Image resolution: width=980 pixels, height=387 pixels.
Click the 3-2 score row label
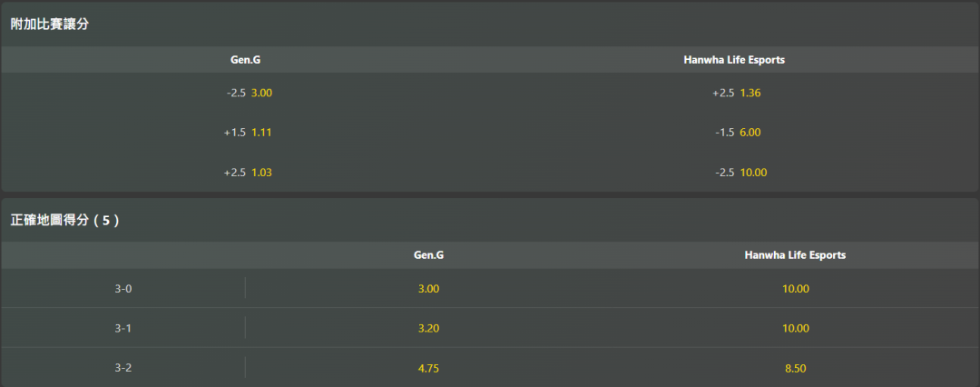pos(123,368)
